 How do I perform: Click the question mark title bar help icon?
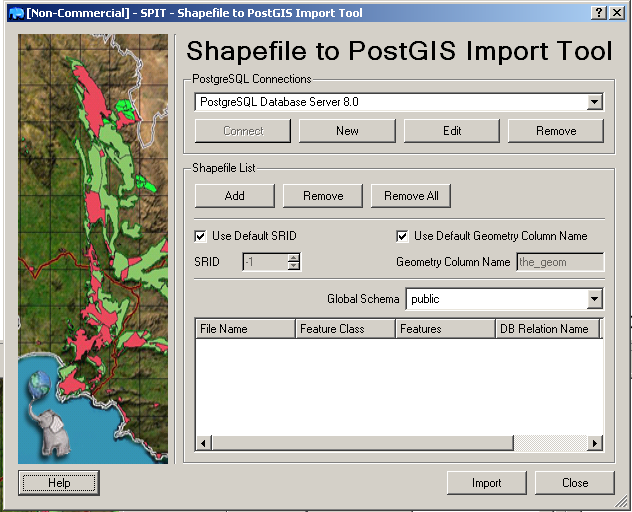(x=599, y=13)
